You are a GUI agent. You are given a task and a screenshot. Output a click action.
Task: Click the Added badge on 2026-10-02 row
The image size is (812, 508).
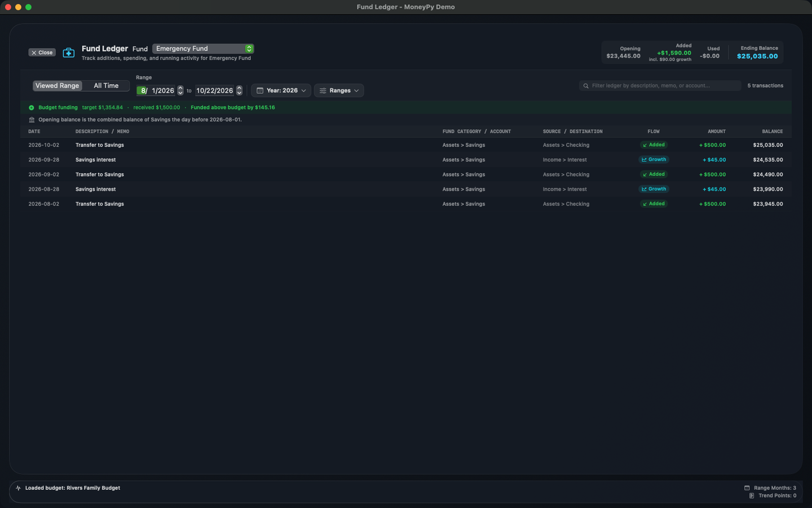(x=654, y=145)
